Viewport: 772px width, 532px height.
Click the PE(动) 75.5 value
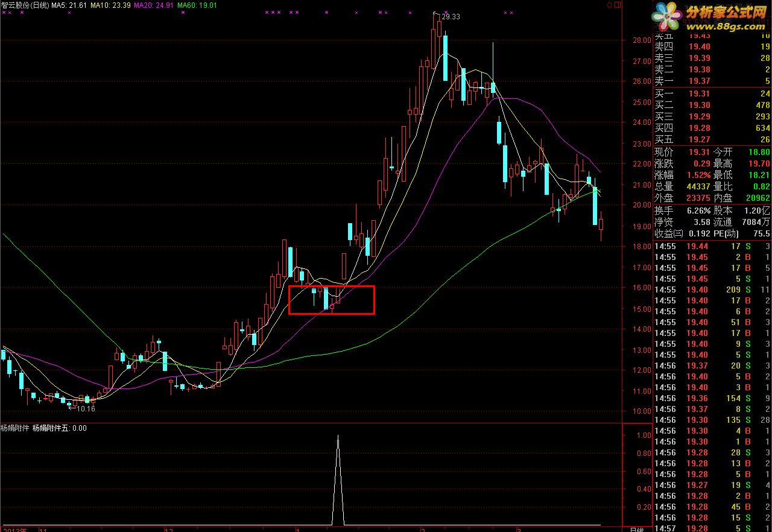coord(761,233)
